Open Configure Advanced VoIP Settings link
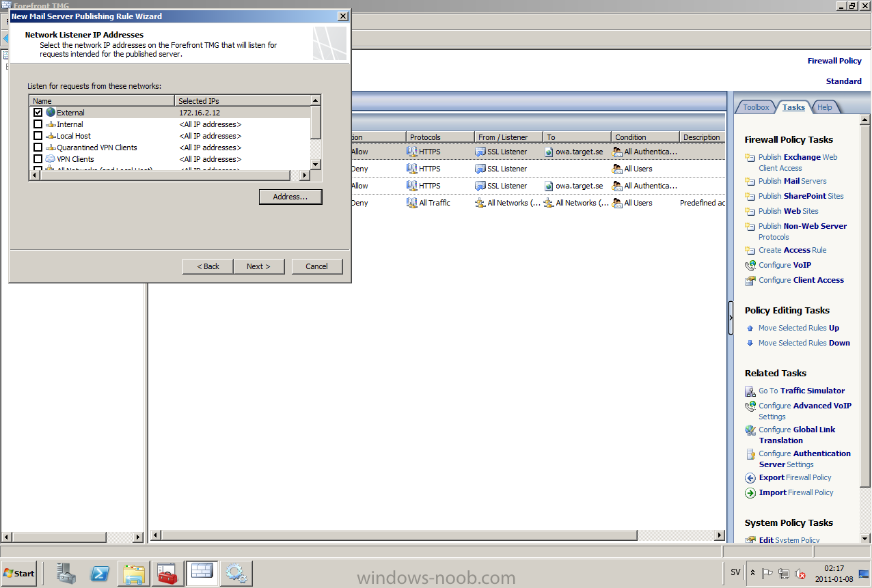This screenshot has height=588, width=872. click(x=805, y=411)
